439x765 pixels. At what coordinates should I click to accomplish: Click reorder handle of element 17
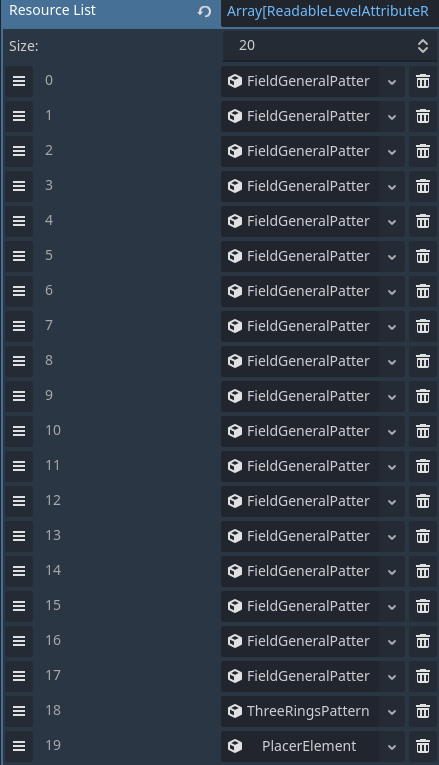pyautogui.click(x=19, y=676)
